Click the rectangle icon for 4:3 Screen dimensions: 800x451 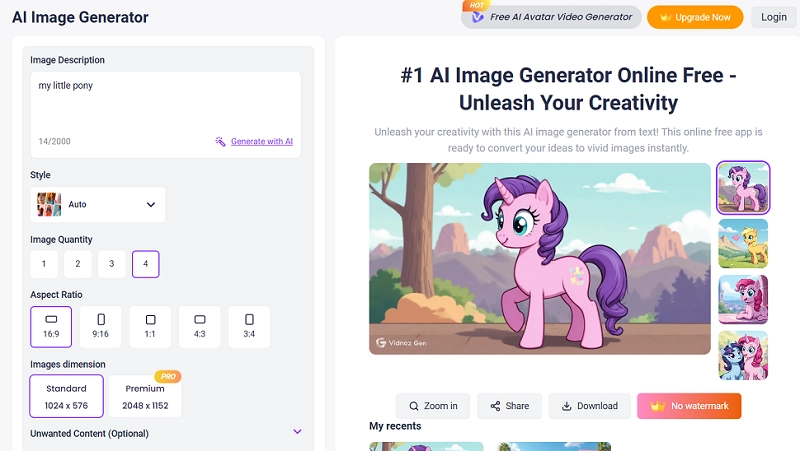click(200, 319)
